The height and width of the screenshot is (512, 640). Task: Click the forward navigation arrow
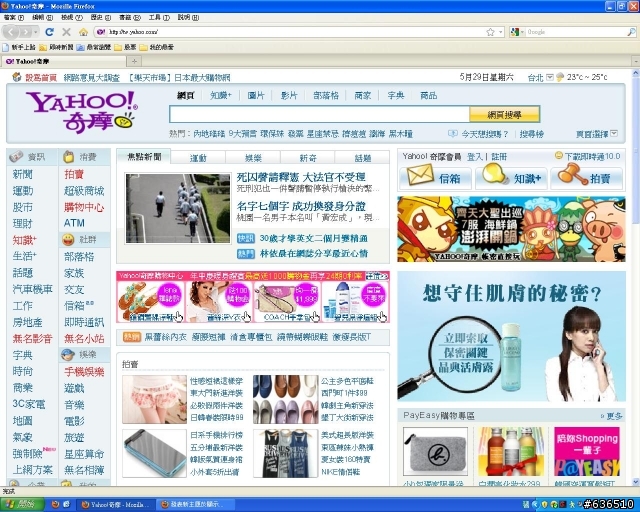(26, 32)
